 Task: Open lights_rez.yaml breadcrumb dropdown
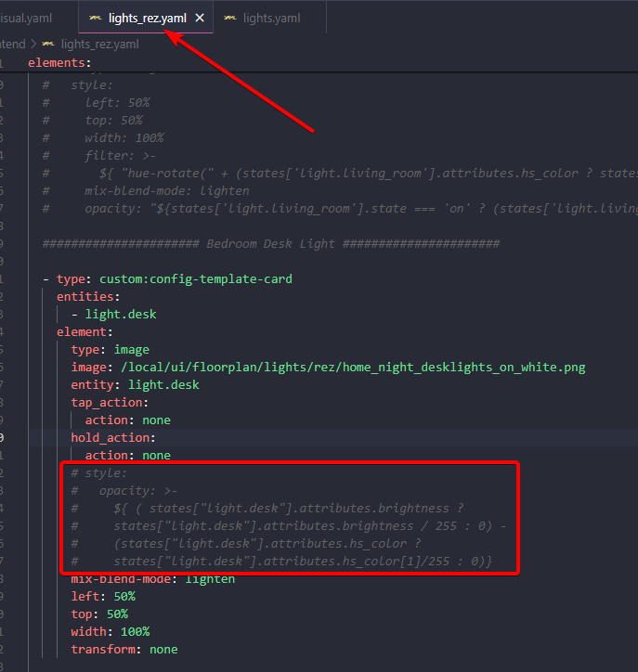[99, 44]
